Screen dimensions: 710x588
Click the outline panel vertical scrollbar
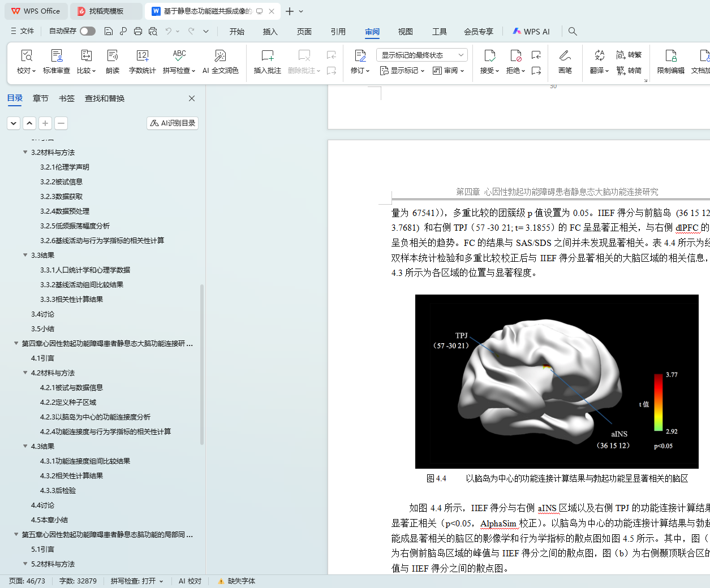[x=202, y=365]
